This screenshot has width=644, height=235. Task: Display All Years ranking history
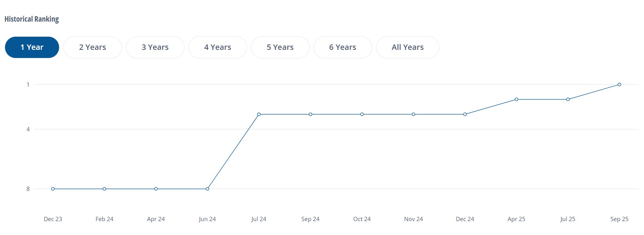(x=408, y=47)
